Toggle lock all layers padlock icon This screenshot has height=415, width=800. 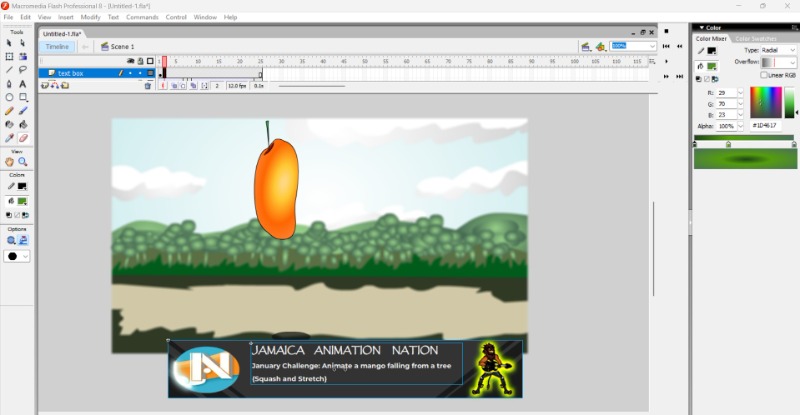(x=141, y=61)
